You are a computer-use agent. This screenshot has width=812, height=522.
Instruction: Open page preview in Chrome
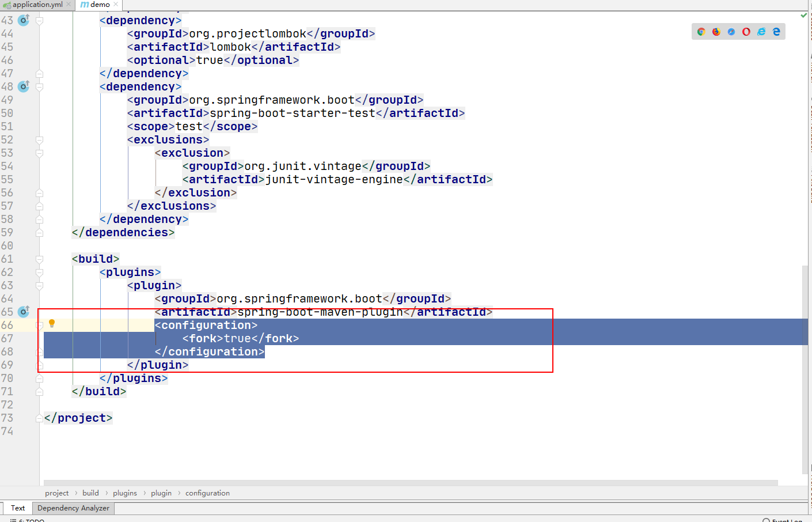[x=701, y=32]
